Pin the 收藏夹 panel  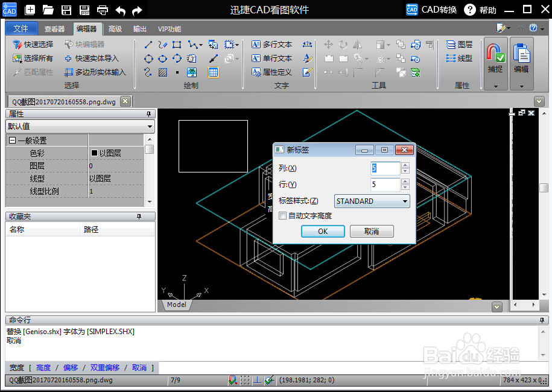coord(139,217)
